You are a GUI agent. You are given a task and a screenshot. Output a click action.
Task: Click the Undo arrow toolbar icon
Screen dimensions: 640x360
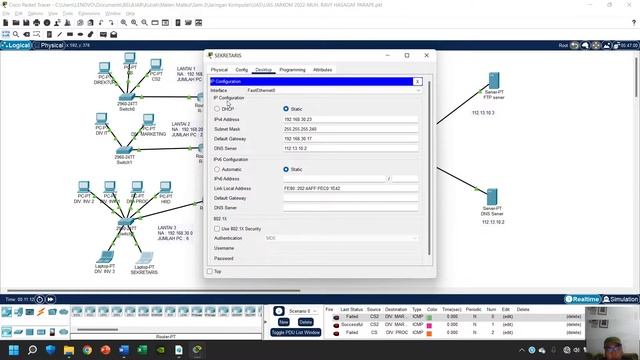click(101, 23)
